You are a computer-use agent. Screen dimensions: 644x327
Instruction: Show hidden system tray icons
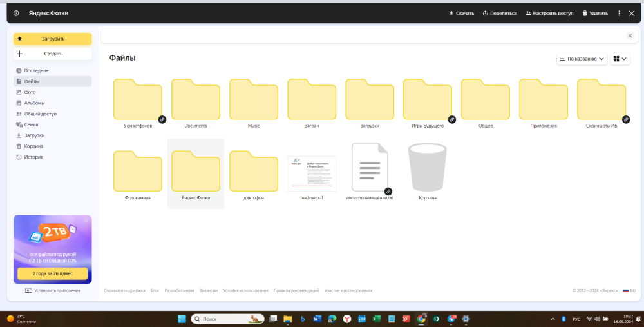(553, 319)
